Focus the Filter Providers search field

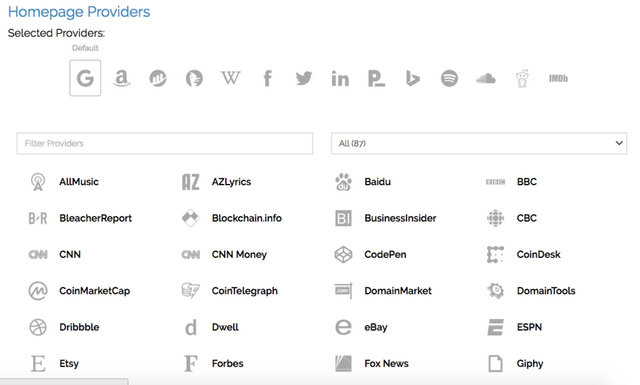(x=165, y=143)
